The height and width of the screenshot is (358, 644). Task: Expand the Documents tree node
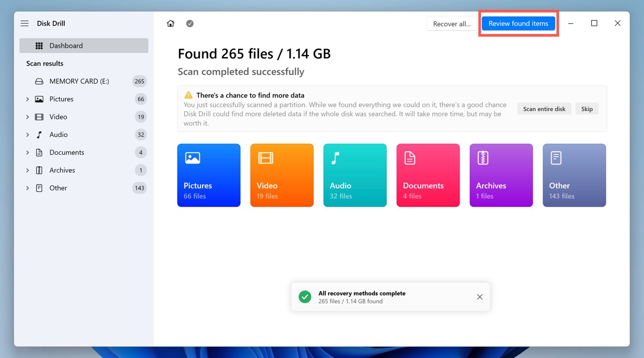pos(27,152)
